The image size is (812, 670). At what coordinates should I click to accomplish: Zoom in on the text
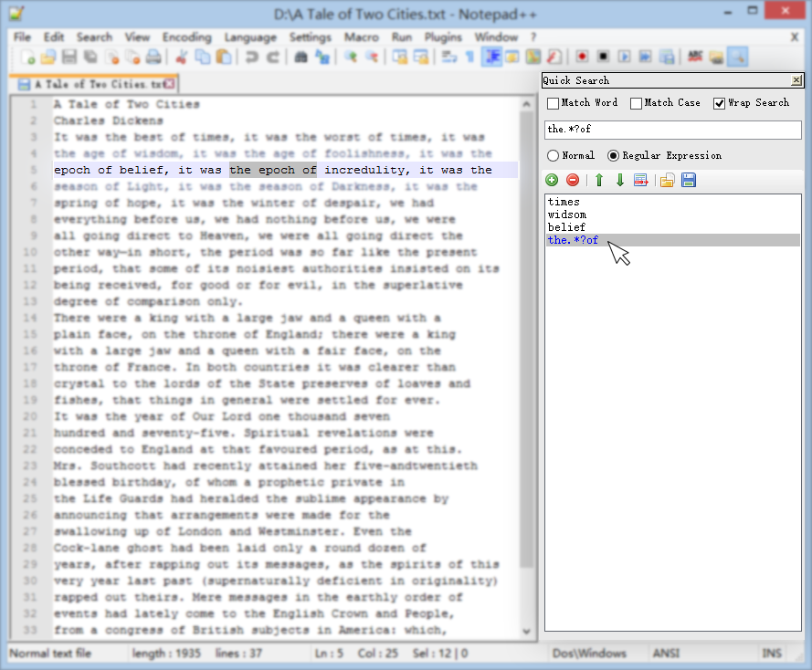(x=349, y=57)
